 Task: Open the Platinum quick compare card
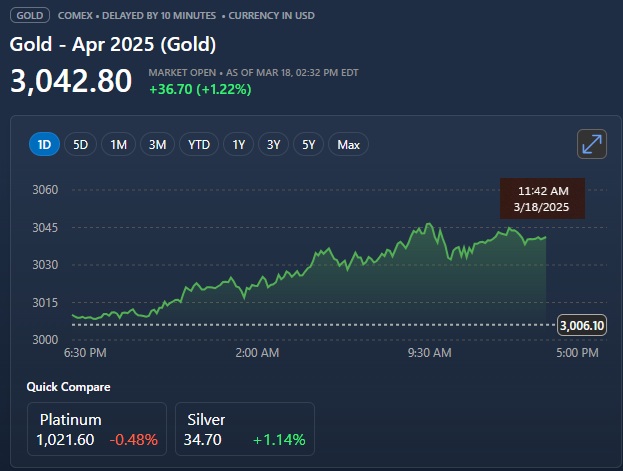coord(97,429)
